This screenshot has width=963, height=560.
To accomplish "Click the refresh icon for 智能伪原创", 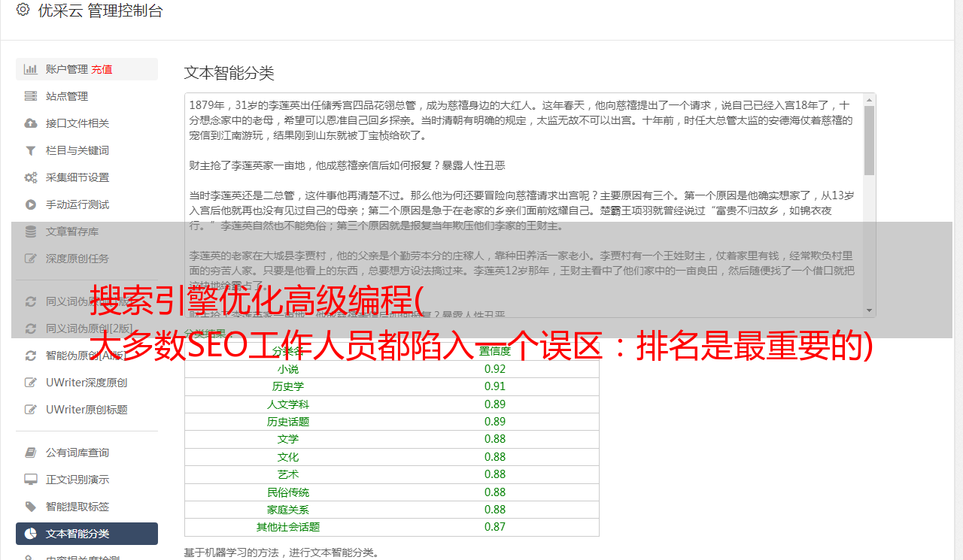I will click(x=31, y=356).
